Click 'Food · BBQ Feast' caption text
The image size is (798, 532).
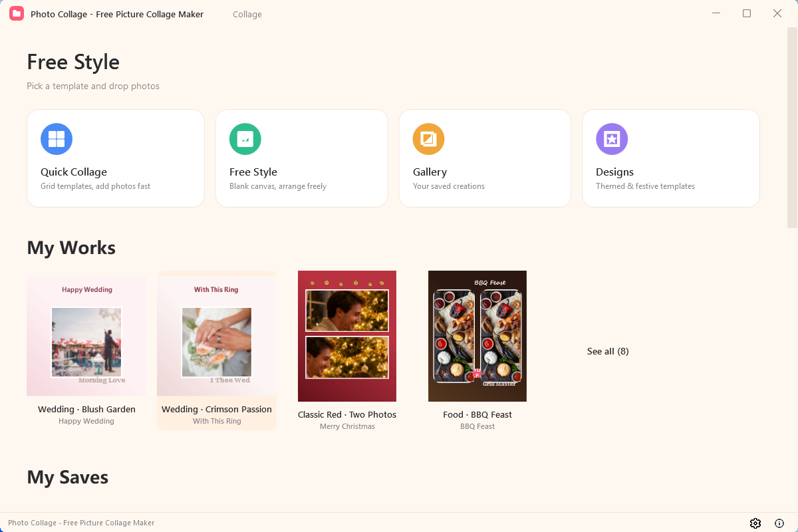pos(477,415)
